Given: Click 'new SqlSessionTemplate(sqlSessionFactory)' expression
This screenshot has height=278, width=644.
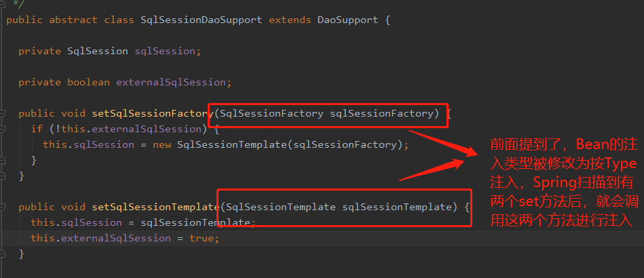Looking at the screenshot, I should (278, 144).
